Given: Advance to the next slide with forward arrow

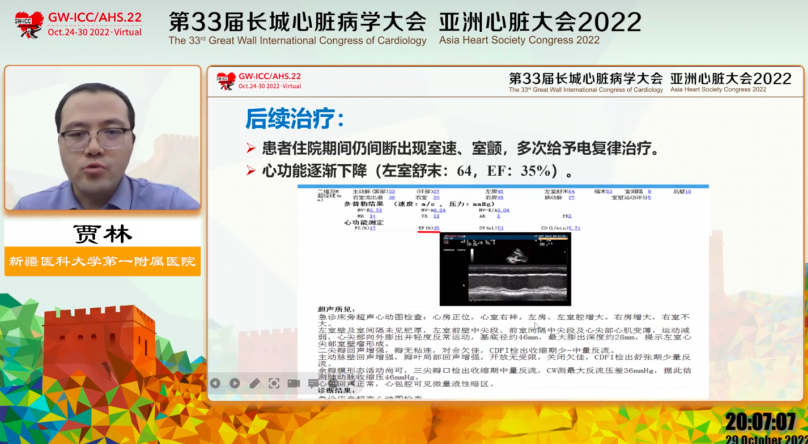Looking at the screenshot, I should 234,383.
